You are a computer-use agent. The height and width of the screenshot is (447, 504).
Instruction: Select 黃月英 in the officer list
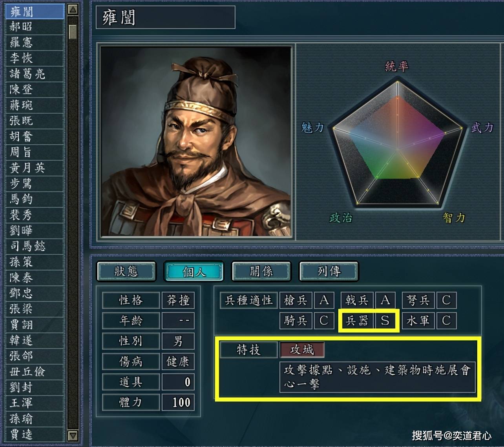[35, 168]
